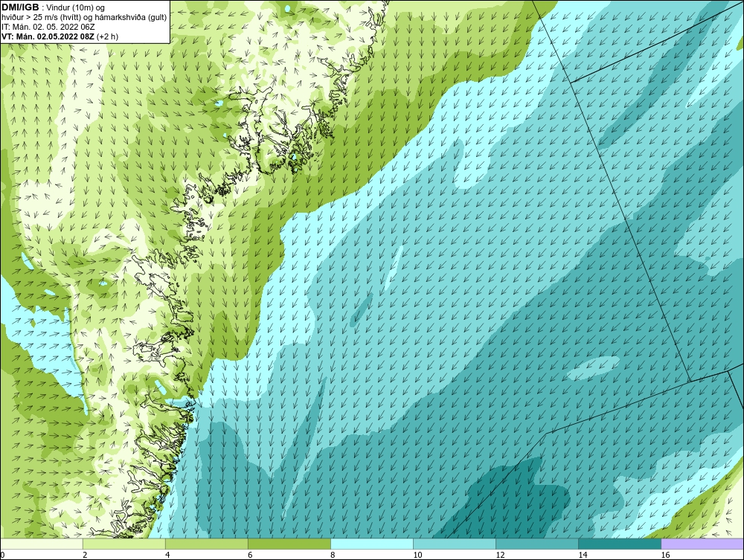
Task: Click the legend label '12'
Action: tap(500, 555)
